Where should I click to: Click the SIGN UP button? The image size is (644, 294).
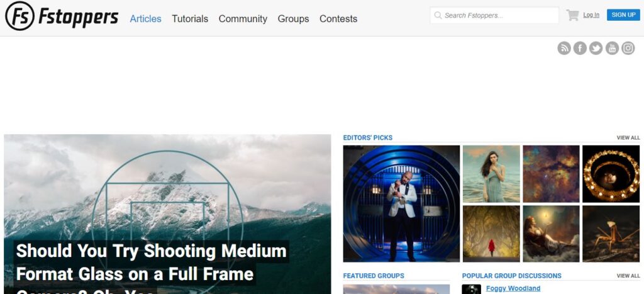coord(623,15)
